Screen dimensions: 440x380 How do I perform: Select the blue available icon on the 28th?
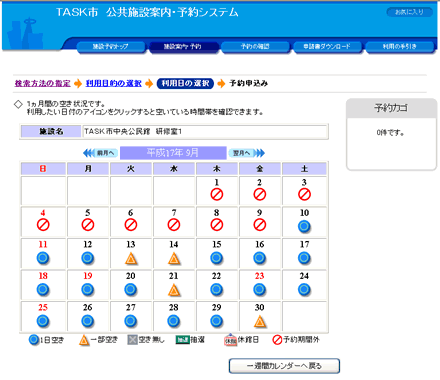point(174,321)
